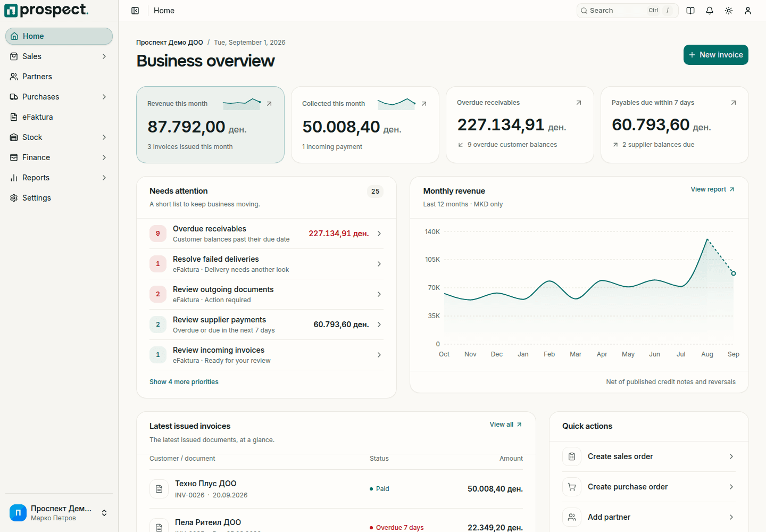Expand the Finance menu chevron
Image resolution: width=766 pixels, height=532 pixels.
104,157
